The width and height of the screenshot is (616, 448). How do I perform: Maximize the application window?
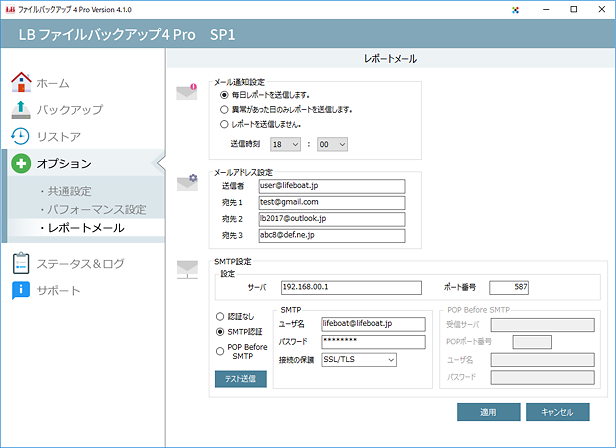coord(574,9)
